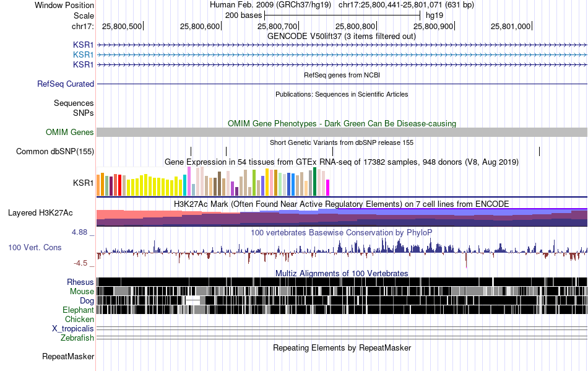This screenshot has width=588, height=371.
Task: Open Short Genetic Variants from dbSNP title
Action: [x=342, y=142]
